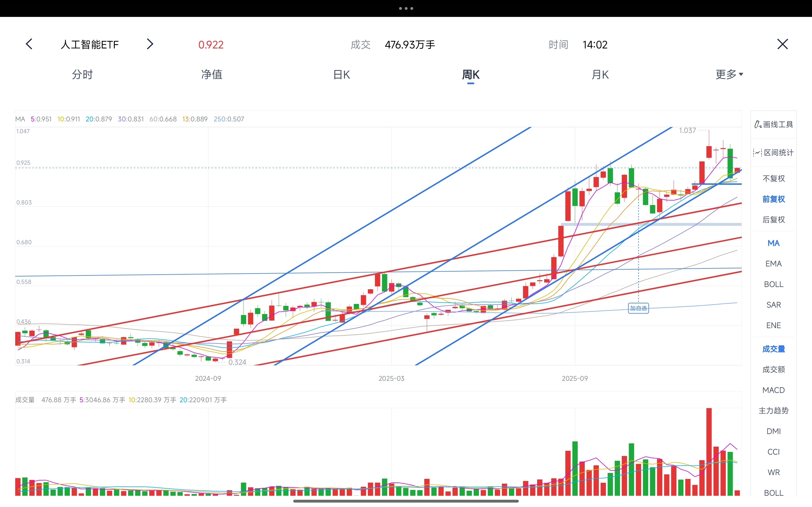Switch to the 日K tab
This screenshot has width=812, height=507.
341,74
